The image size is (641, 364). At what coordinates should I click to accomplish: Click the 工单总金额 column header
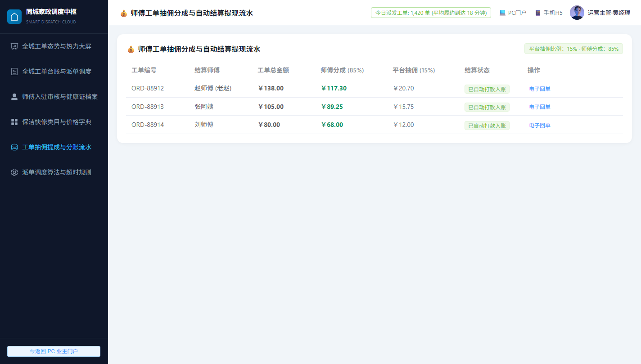tap(273, 70)
